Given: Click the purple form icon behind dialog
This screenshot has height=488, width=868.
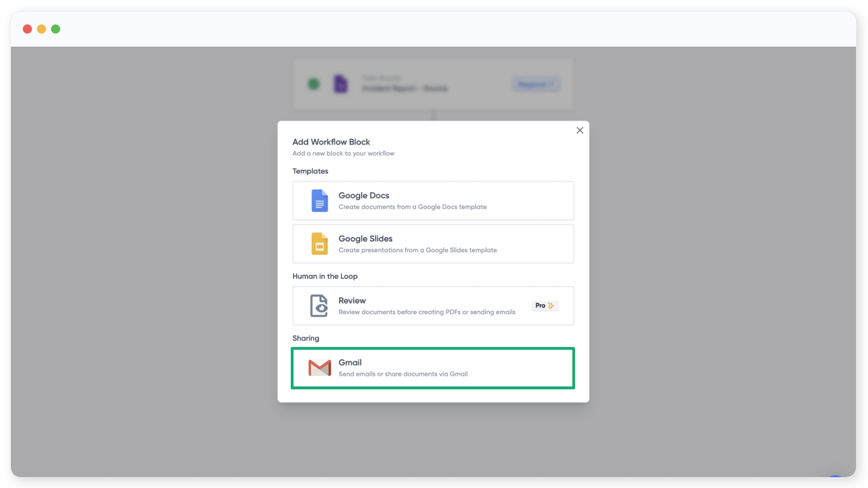Looking at the screenshot, I should point(340,84).
